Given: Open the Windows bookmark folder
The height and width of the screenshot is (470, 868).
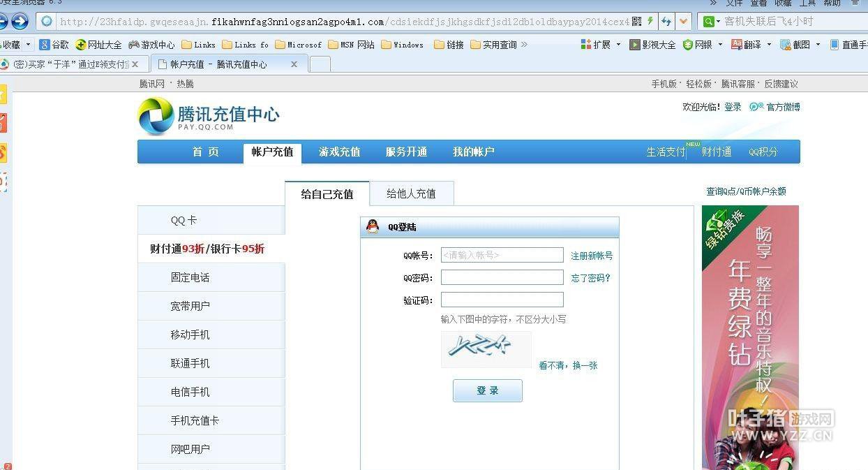Looking at the screenshot, I should click(403, 45).
